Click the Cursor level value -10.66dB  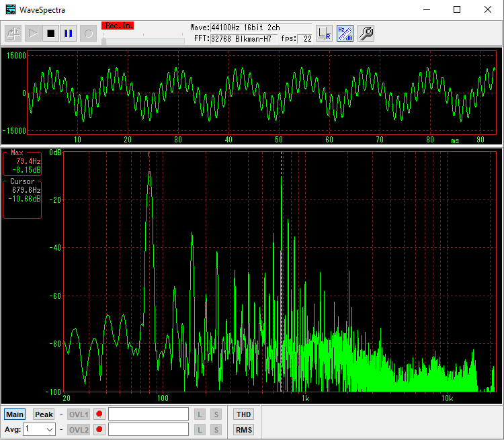[x=24, y=199]
